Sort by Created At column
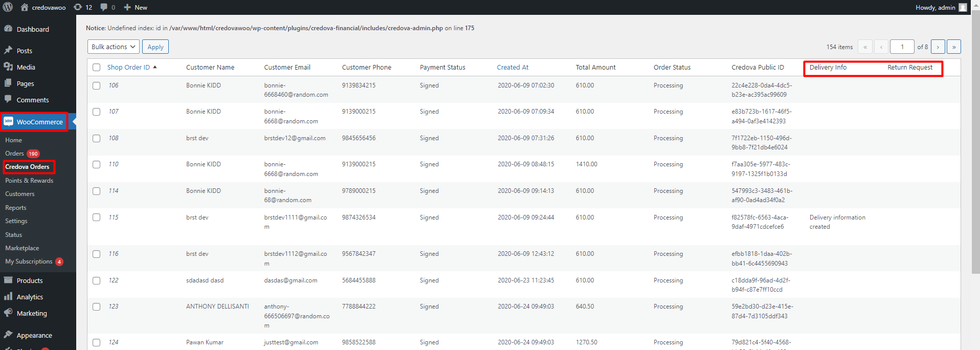This screenshot has height=350, width=980. (x=513, y=67)
